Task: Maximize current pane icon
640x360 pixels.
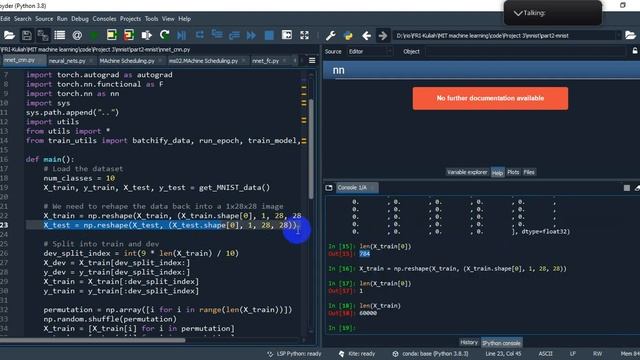Action: coord(287,36)
